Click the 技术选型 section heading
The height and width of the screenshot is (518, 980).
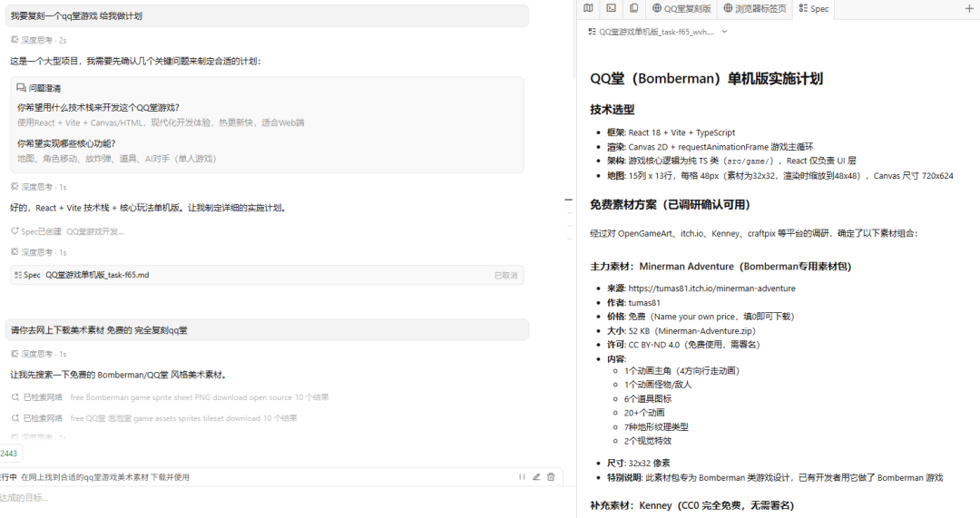pos(612,110)
